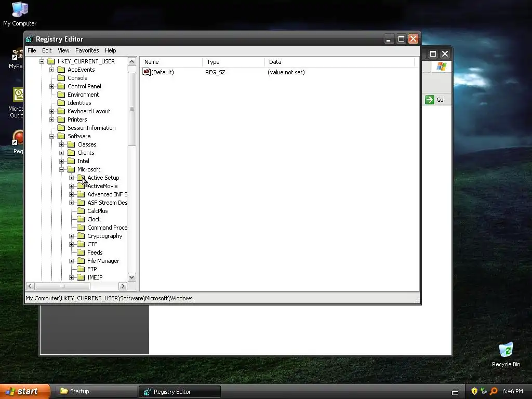Click the security shield tray icon
The width and height of the screenshot is (532, 399).
474,391
